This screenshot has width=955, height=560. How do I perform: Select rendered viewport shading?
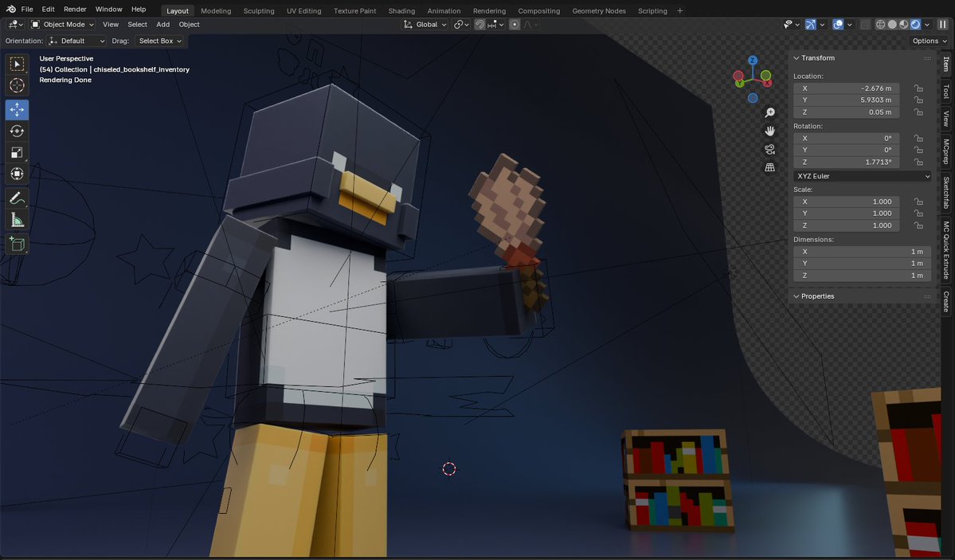tap(915, 25)
